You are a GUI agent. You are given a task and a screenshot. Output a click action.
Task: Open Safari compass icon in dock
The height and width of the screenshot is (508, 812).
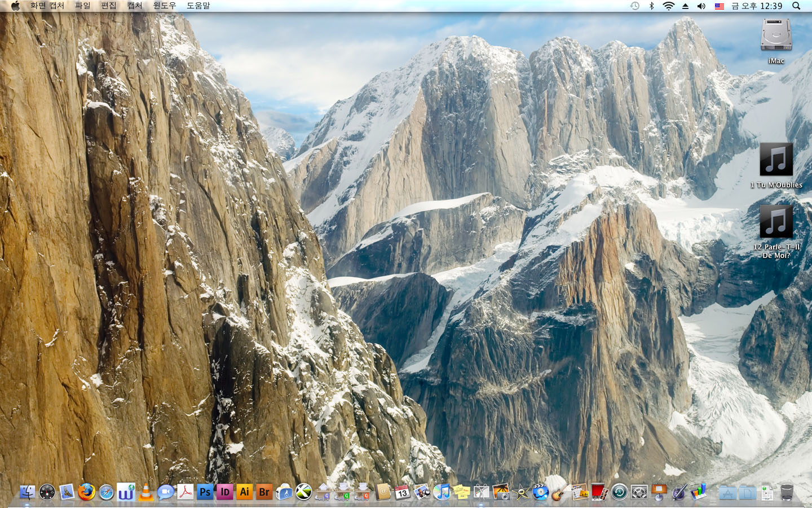pos(106,492)
